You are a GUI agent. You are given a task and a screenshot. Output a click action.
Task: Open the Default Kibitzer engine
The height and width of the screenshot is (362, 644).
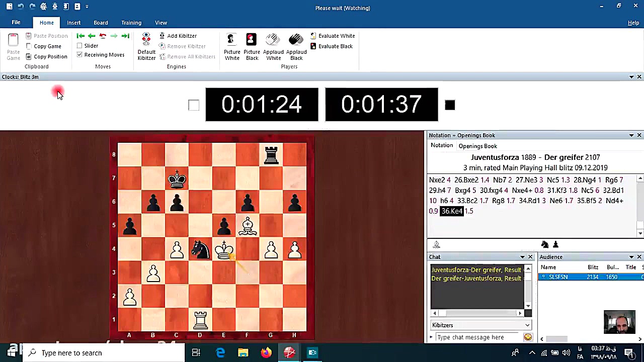(146, 47)
